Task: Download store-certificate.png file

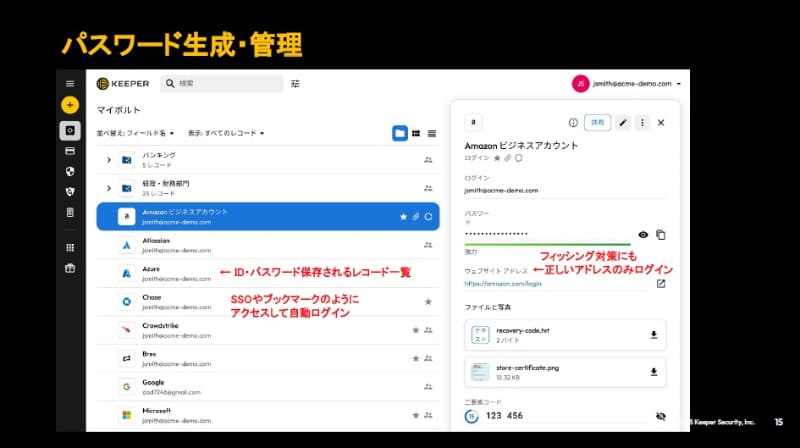Action: [x=654, y=372]
